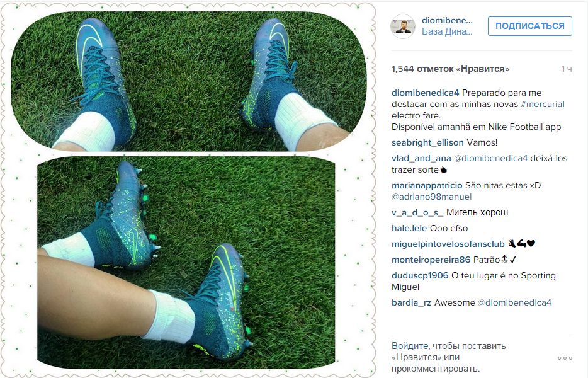Open seabright_ellison's profile
The image size is (588, 378).
pyautogui.click(x=427, y=142)
